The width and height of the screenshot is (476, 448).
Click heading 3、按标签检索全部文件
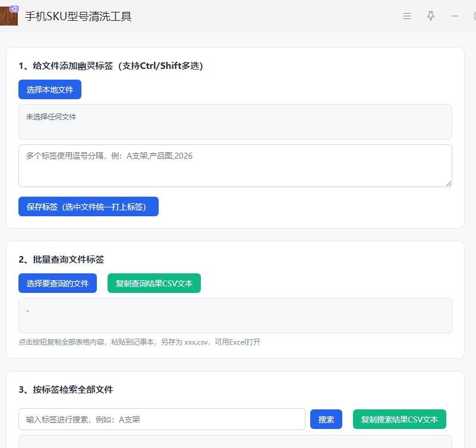tap(66, 389)
